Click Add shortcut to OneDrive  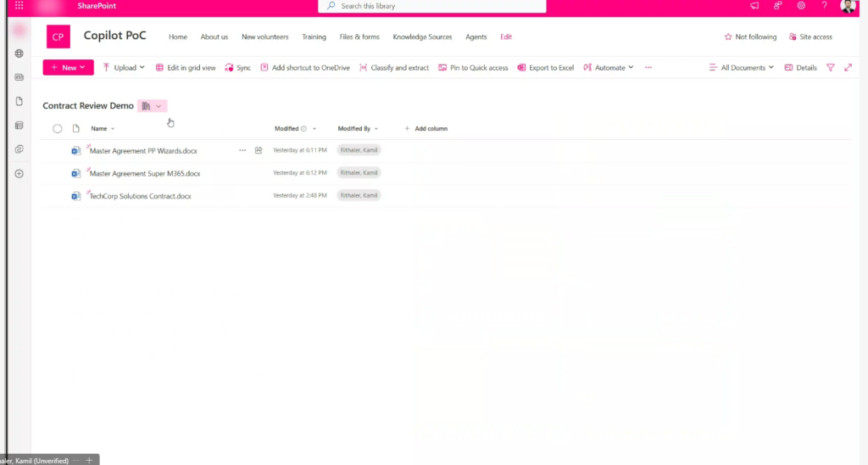(x=305, y=68)
